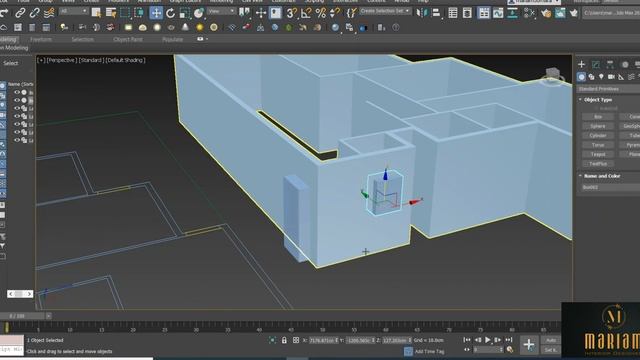Image resolution: width=640 pixels, height=360 pixels.
Task: Click the Cylinder primitive button
Action: point(598,136)
